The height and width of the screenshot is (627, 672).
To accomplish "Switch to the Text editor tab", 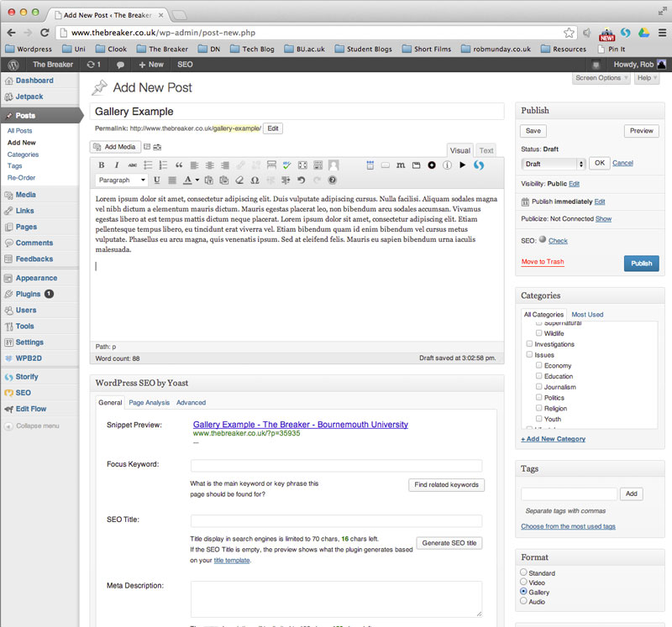I will pyautogui.click(x=486, y=151).
